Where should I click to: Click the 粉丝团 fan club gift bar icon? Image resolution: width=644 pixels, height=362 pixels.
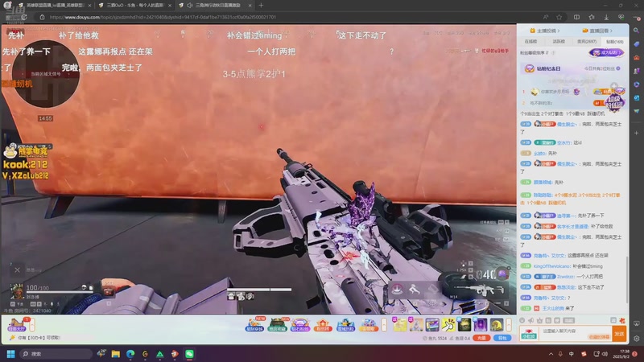323,326
